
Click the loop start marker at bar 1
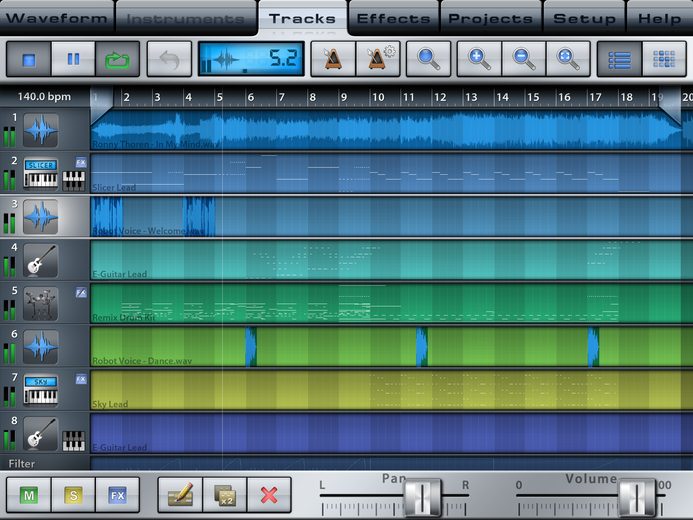(102, 104)
